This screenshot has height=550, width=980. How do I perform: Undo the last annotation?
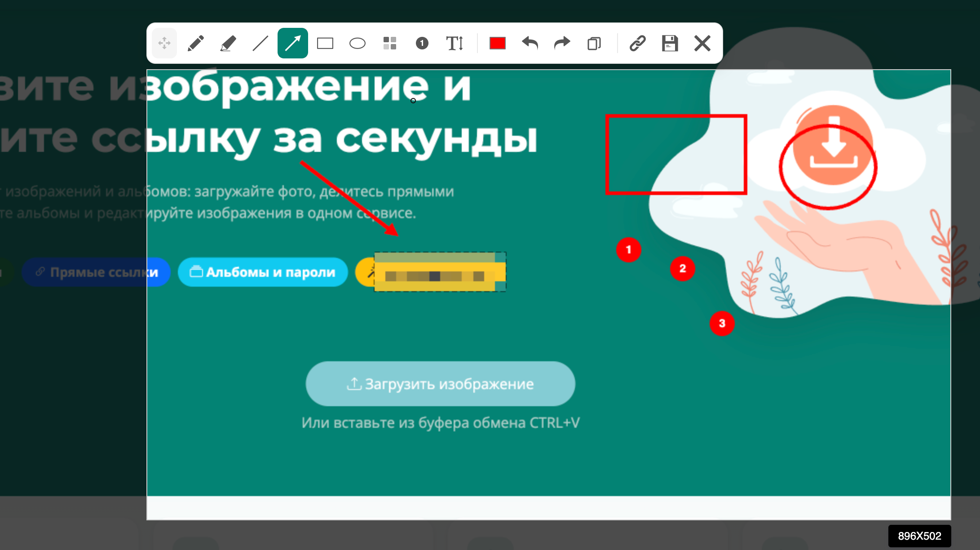tap(530, 44)
